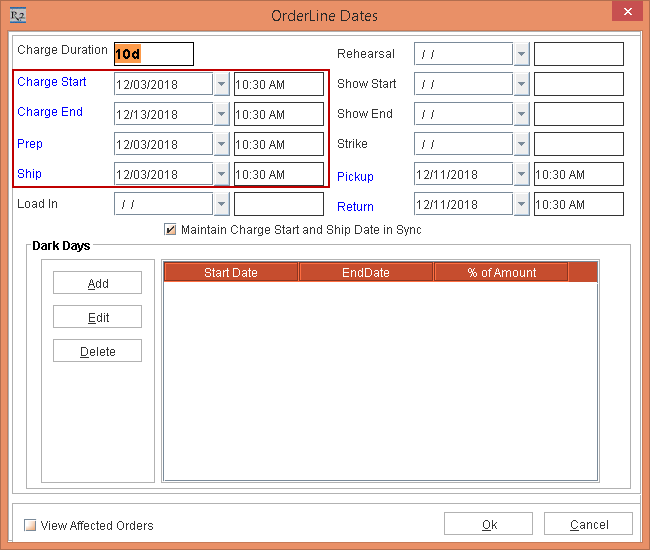Screen dimensions: 650x550
Task: Open the Return date dropdown
Action: [x=521, y=204]
